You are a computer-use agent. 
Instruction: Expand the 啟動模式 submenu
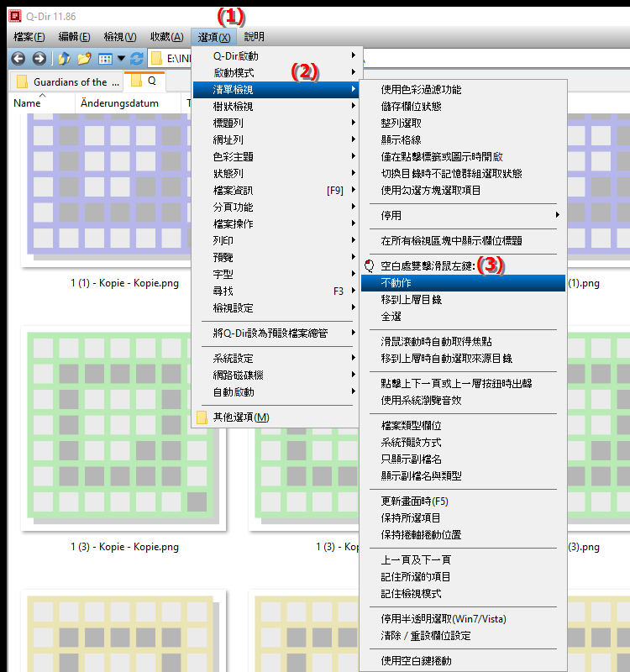click(x=276, y=73)
